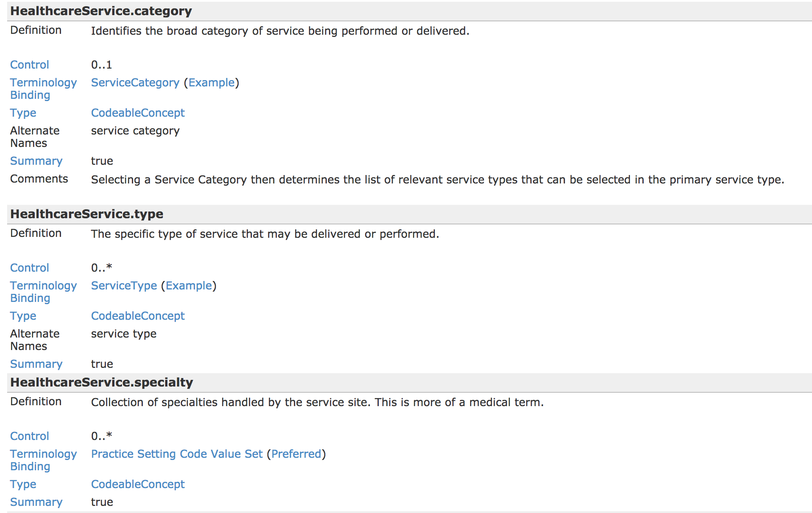
Task: Open CodeableConcept link in HealthcareService.type section
Action: [x=138, y=316]
